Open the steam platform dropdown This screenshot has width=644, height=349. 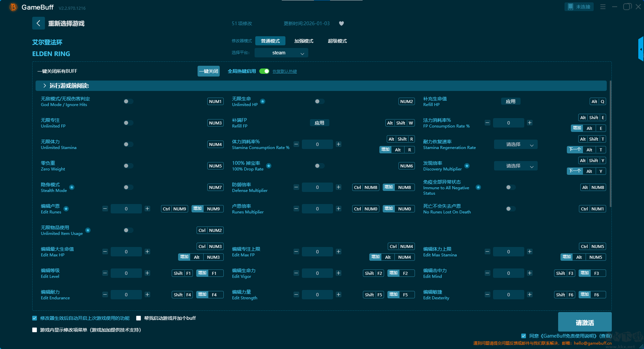pyautogui.click(x=281, y=53)
